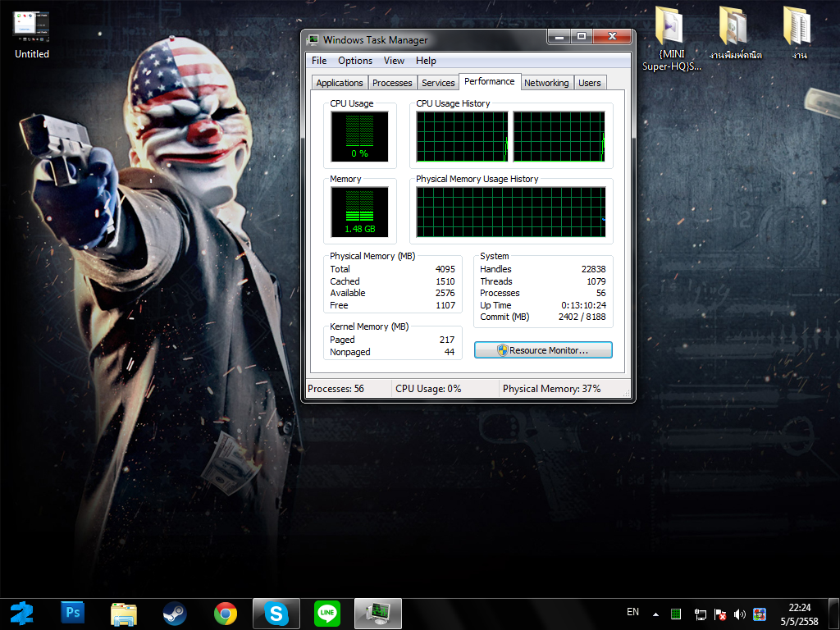Screen dimensions: 840x630
Task: Open the งาน desktop folder
Action: coord(798,33)
